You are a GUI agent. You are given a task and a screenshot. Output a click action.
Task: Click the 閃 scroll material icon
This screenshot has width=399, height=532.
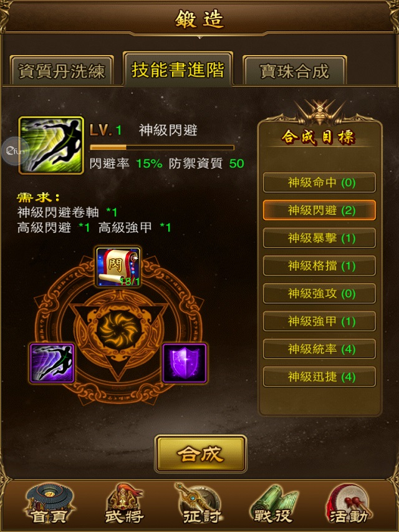click(118, 267)
